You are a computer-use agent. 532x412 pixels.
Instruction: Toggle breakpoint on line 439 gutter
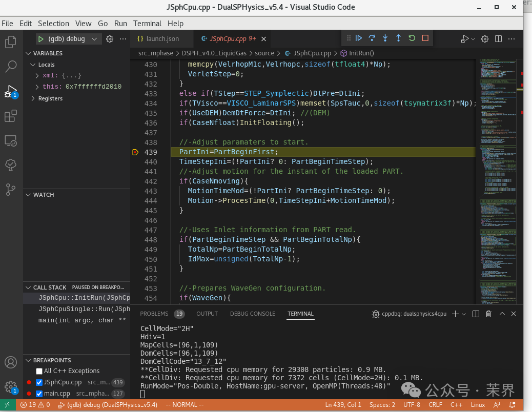click(135, 152)
